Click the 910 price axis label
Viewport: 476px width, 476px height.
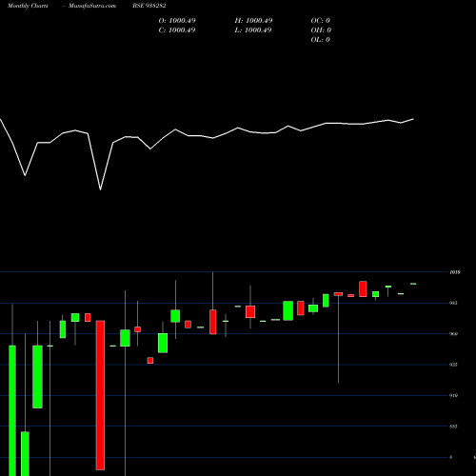click(x=453, y=395)
